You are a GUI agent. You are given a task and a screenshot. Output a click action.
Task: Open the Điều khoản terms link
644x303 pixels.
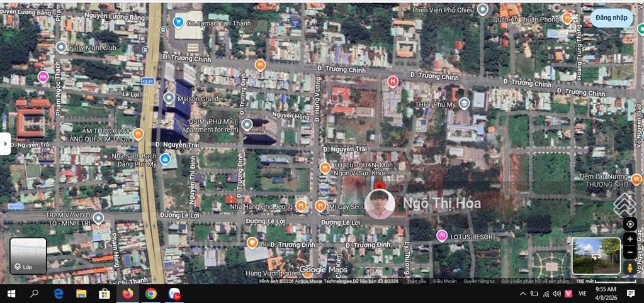444,281
